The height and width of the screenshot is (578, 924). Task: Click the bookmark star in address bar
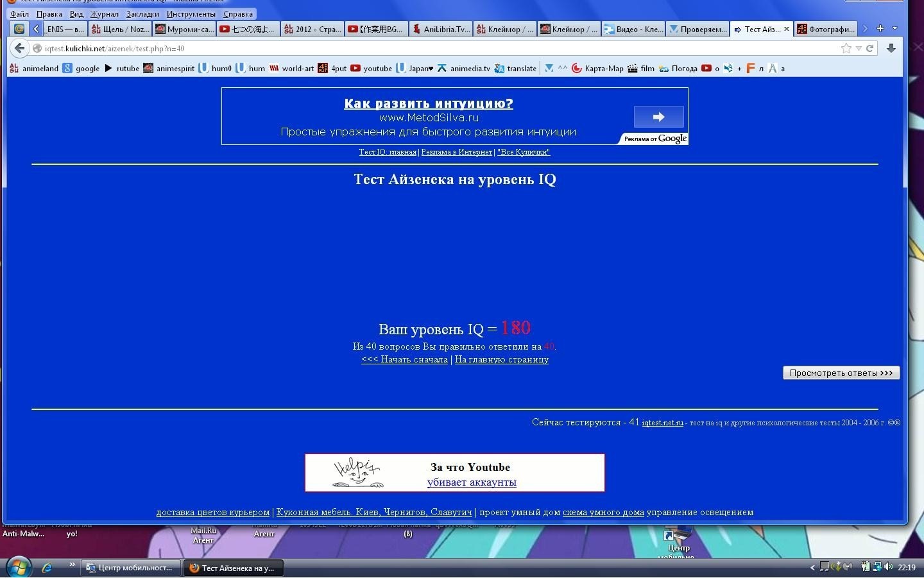846,48
